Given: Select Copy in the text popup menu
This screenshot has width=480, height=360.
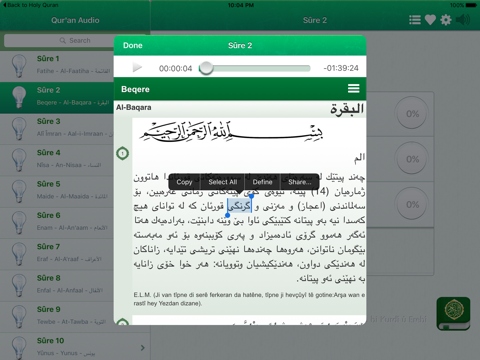Looking at the screenshot, I should coord(184,182).
